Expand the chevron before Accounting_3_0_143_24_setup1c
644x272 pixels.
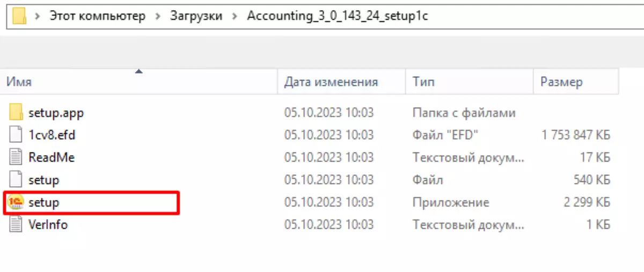coord(235,16)
